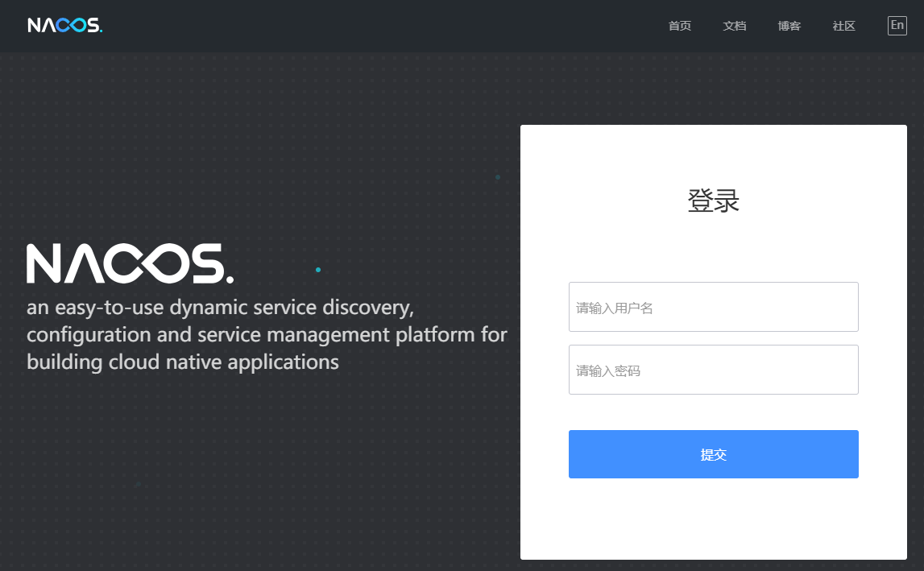Switch language with the En button

(x=897, y=25)
